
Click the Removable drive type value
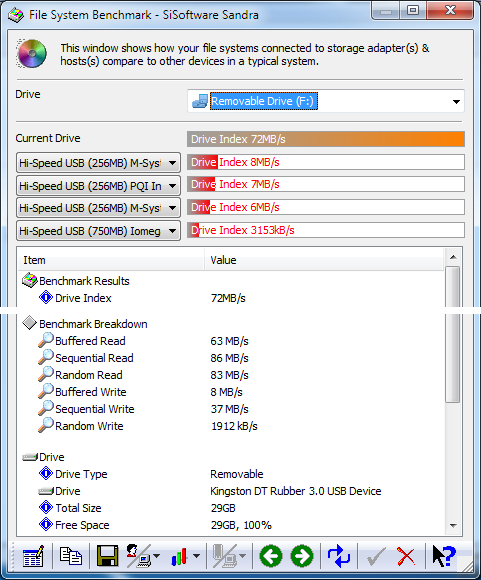[x=237, y=474]
